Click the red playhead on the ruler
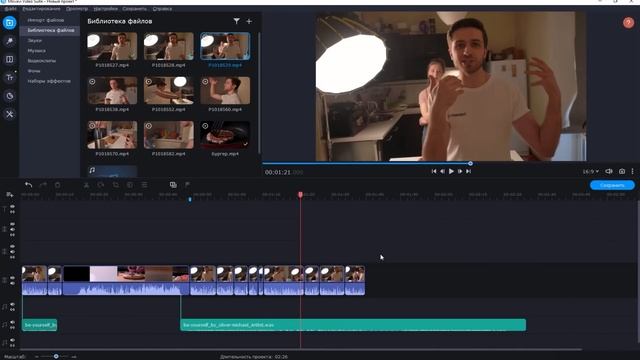The height and width of the screenshot is (360, 640). pos(300,195)
